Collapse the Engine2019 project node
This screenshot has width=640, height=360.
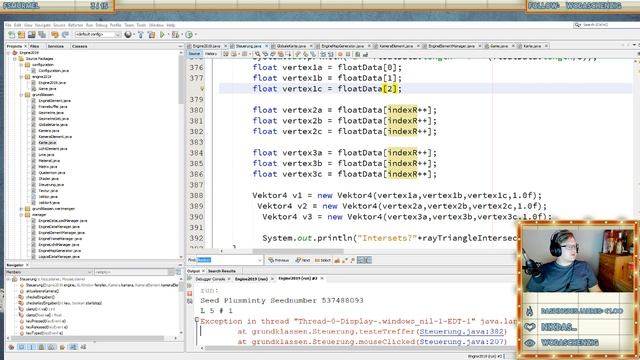(x=9, y=53)
